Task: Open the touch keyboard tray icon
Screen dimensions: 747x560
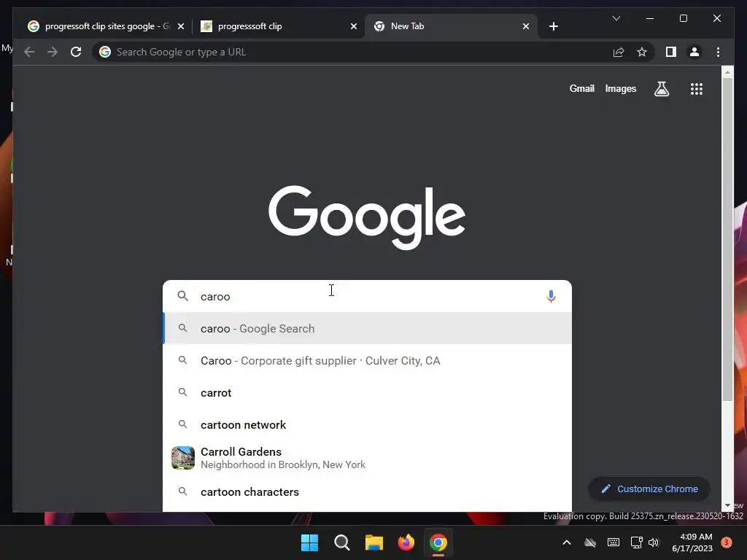Action: 613,542
